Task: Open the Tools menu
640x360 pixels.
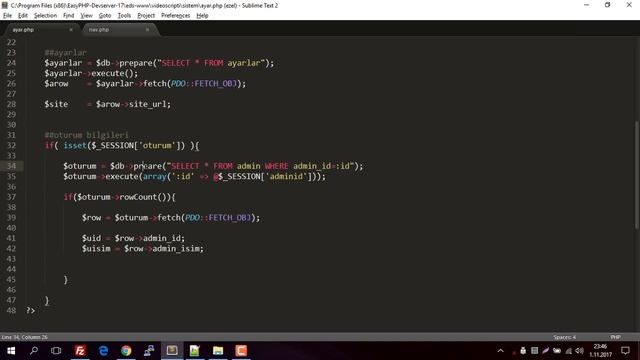Action: pos(124,16)
